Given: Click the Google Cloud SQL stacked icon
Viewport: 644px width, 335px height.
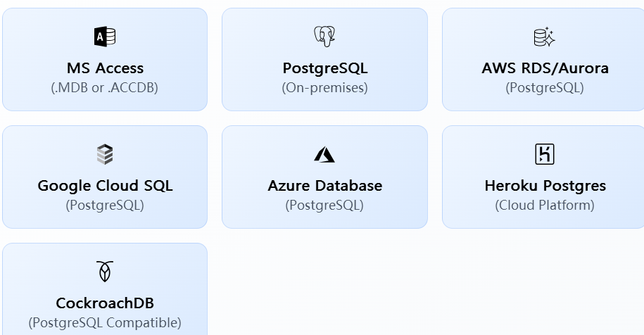Looking at the screenshot, I should coord(105,154).
